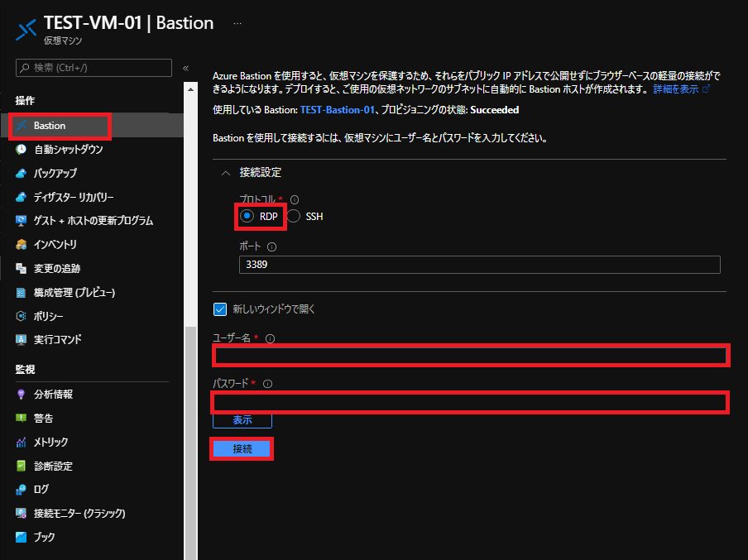Click the 自動シャットダウン clock icon
The image size is (748, 560).
(21, 149)
